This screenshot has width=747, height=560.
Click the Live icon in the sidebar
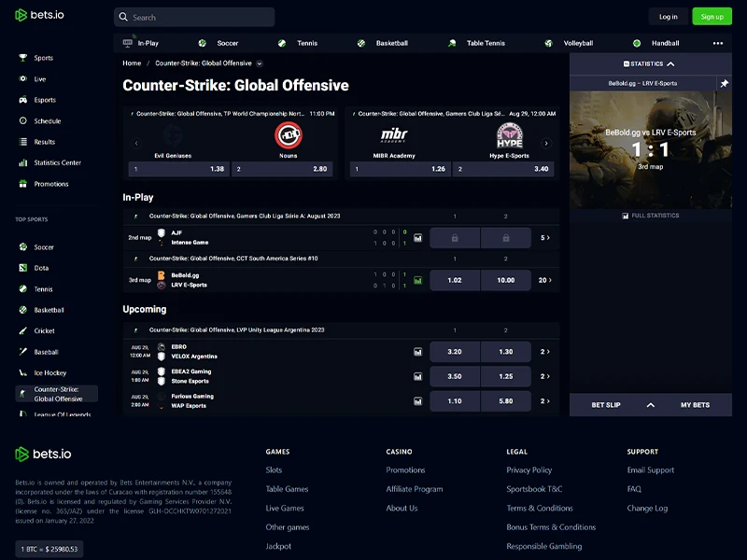coord(22,78)
